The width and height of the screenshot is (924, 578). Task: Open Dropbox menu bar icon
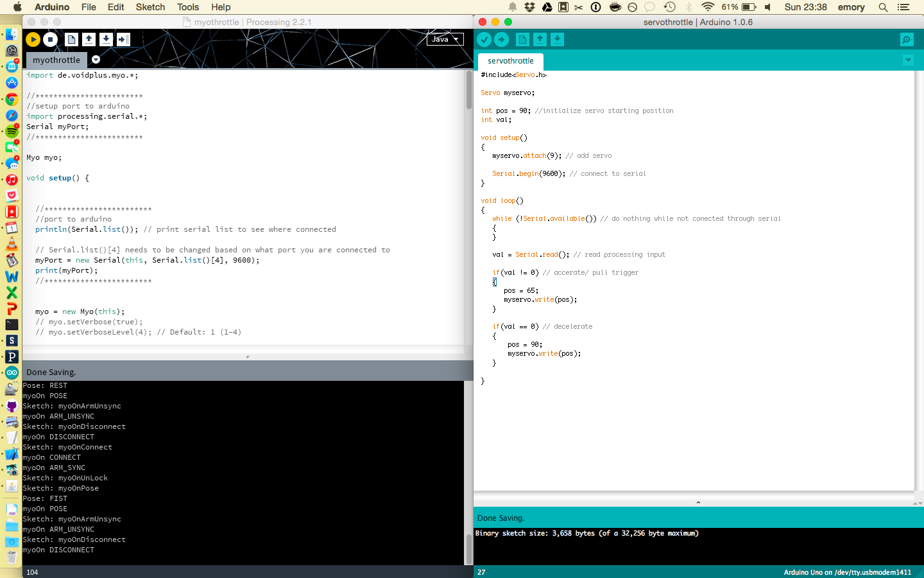pos(529,7)
